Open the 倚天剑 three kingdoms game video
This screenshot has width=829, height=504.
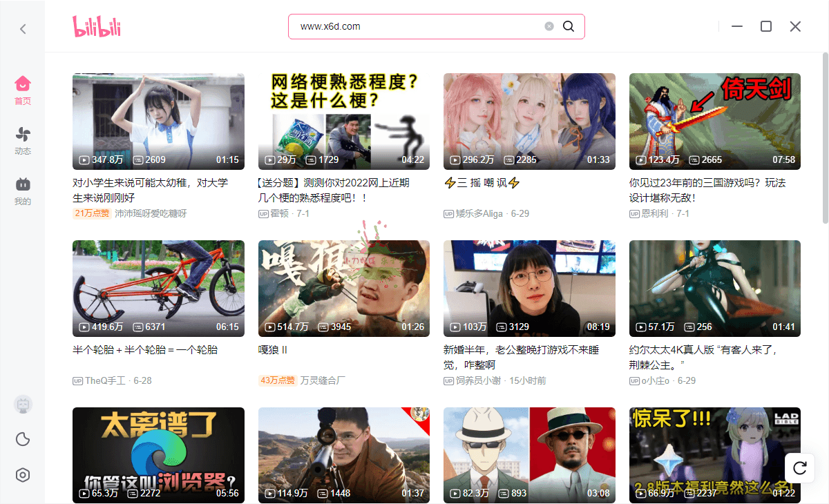[x=714, y=122]
